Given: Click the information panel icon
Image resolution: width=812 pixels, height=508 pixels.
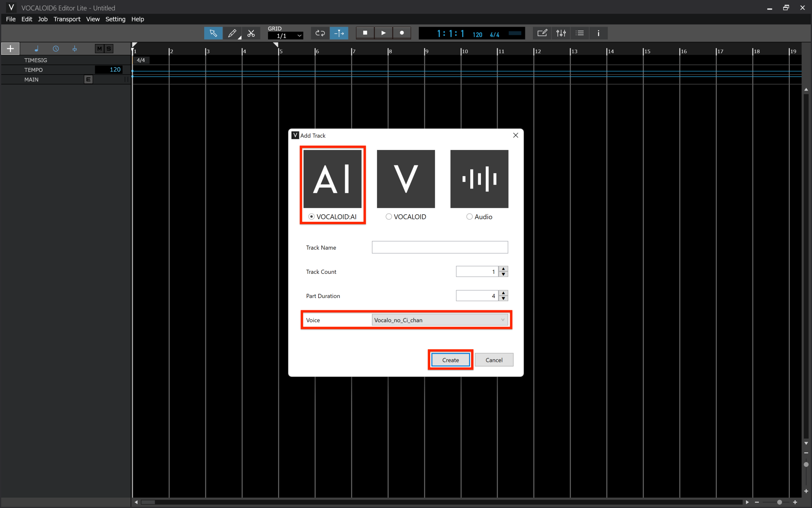Looking at the screenshot, I should 598,33.
